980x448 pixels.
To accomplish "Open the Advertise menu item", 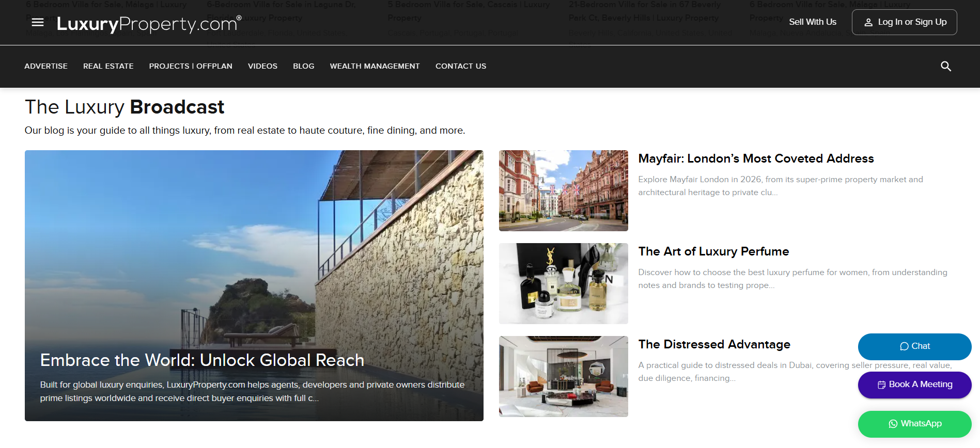I will [x=46, y=66].
